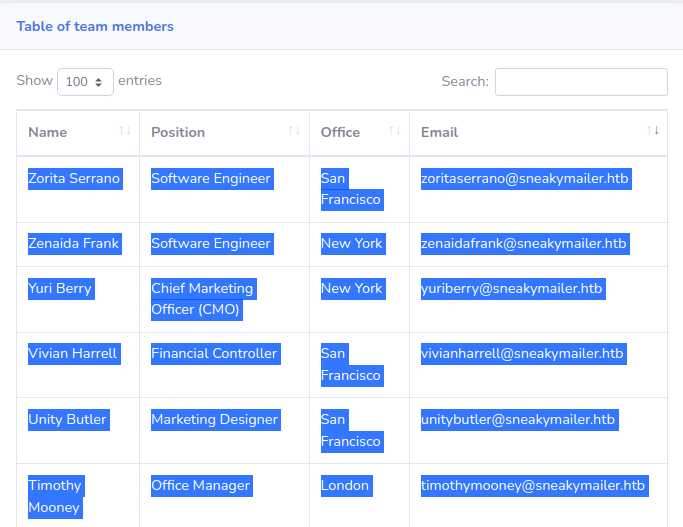683x527 pixels.
Task: Click the Table of team members heading
Action: (95, 27)
